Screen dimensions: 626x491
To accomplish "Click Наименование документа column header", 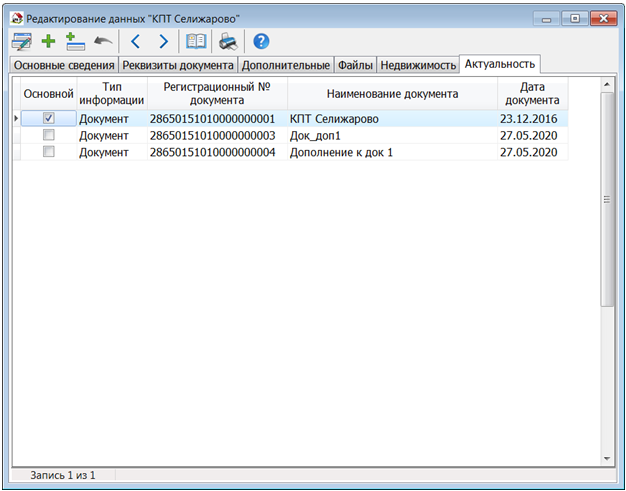I will (x=392, y=94).
